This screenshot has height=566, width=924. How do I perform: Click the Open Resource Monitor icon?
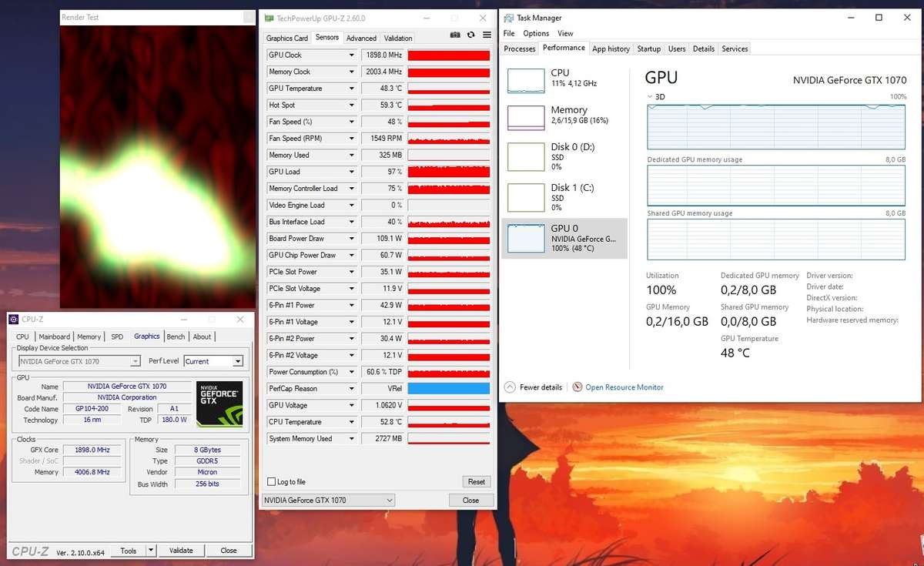[577, 387]
